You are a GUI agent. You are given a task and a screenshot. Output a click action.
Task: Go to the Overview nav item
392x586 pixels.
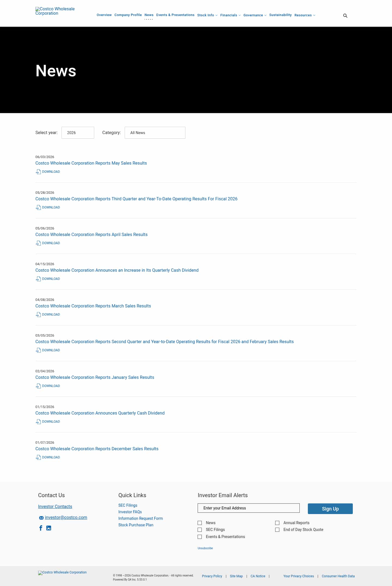104,15
